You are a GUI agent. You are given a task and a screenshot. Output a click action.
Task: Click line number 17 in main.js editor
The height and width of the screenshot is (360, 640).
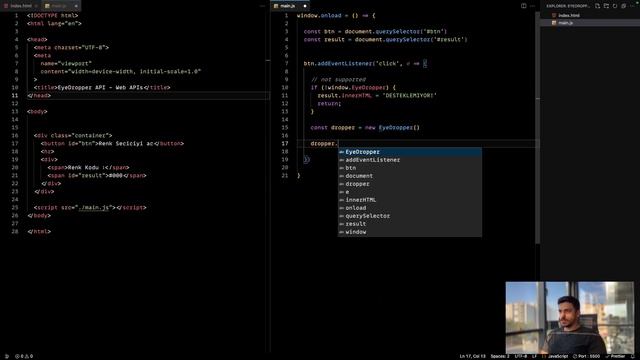[284, 144]
